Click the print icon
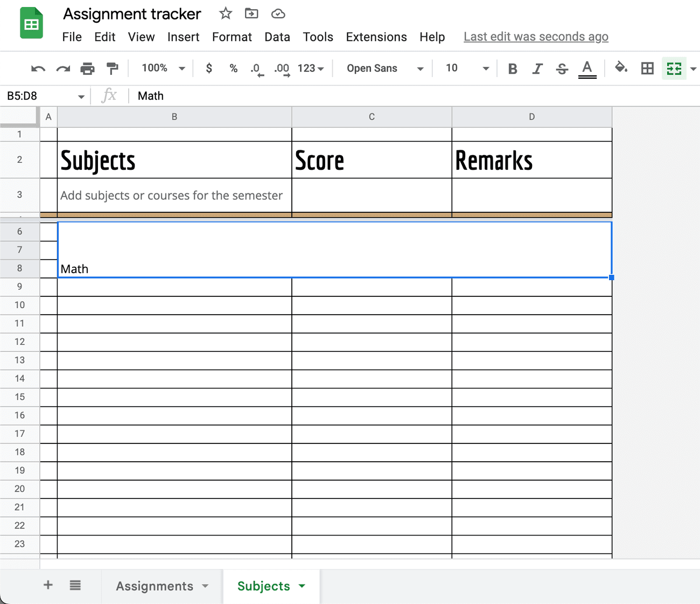The width and height of the screenshot is (700, 604). click(87, 68)
